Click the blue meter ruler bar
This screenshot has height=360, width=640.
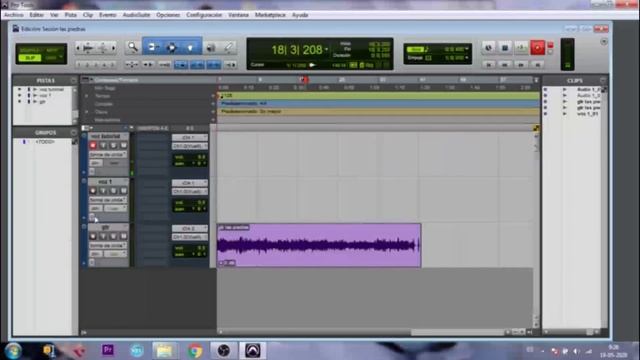tap(378, 103)
